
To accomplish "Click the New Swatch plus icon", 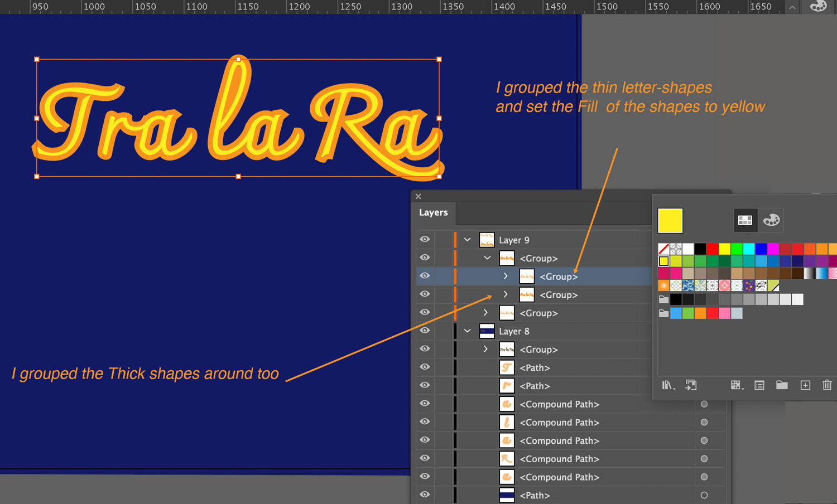I will pos(805,385).
